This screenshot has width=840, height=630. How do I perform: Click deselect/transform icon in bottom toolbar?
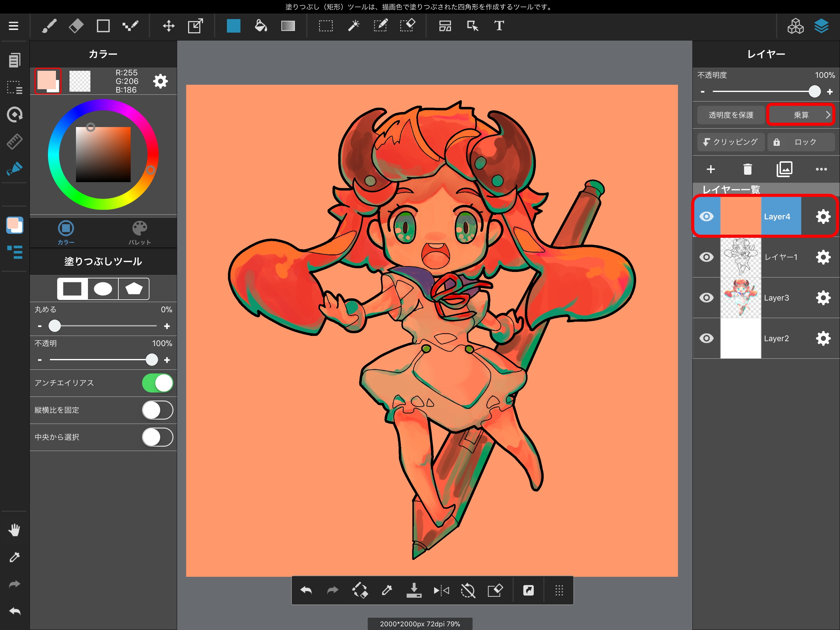495,590
